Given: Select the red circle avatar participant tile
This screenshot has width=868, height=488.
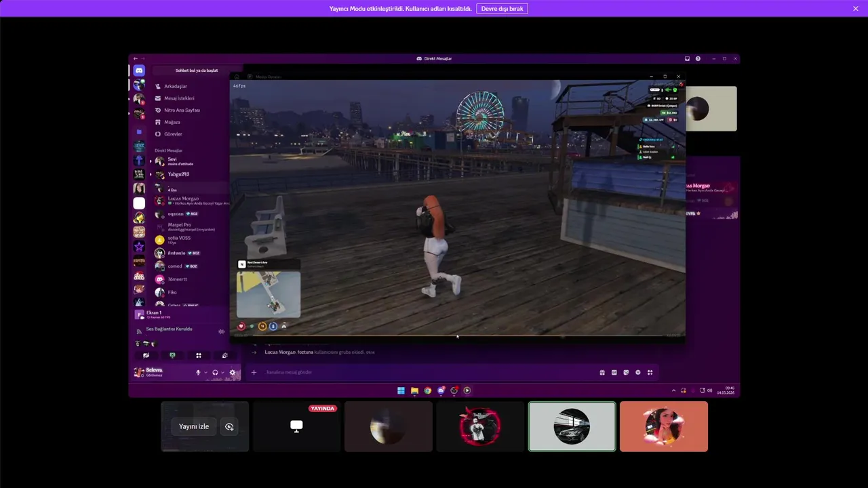Looking at the screenshot, I should tap(480, 426).
